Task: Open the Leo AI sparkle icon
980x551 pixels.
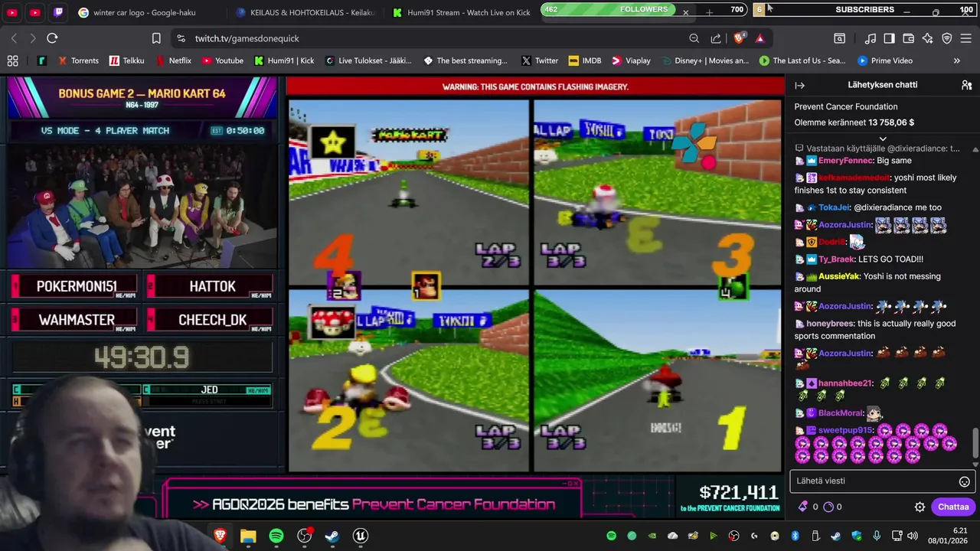Action: tap(928, 38)
